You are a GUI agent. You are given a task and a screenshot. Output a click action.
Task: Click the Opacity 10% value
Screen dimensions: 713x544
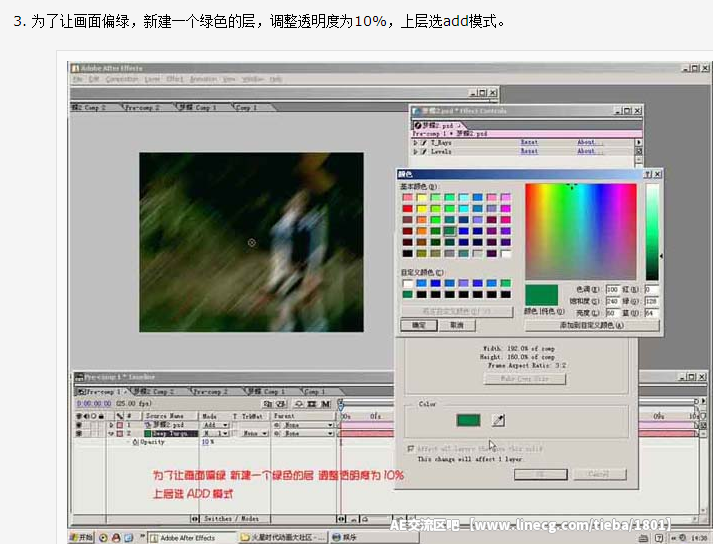208,442
